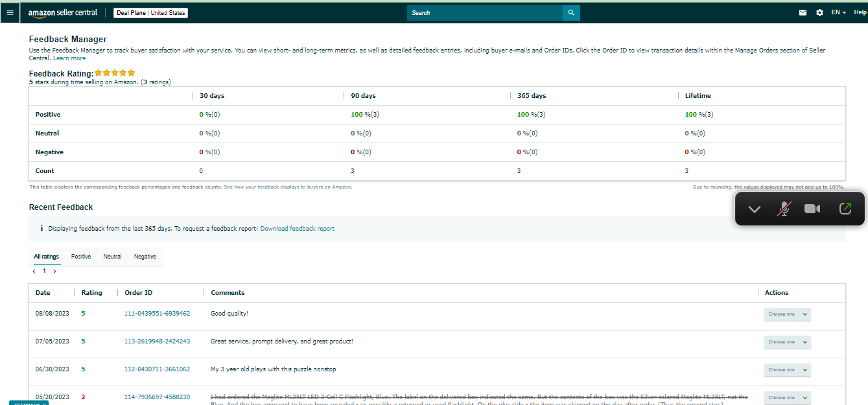Image resolution: width=868 pixels, height=405 pixels.
Task: Click the current page number 1 in pagination
Action: [x=44, y=272]
